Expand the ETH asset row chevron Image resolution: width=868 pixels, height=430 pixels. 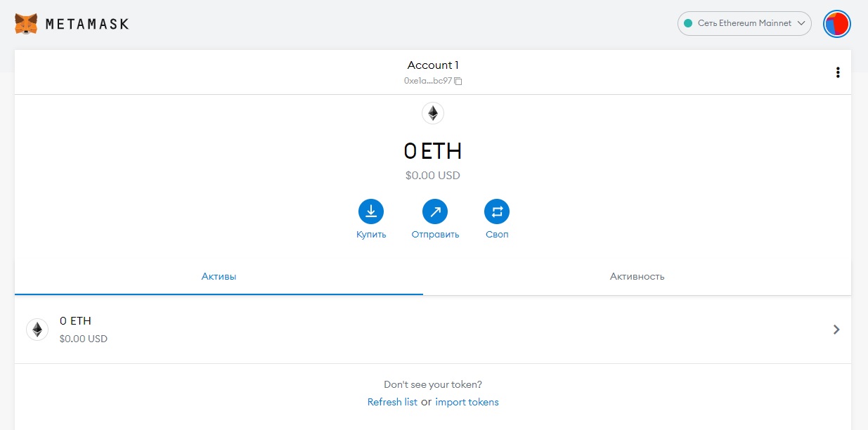pos(836,330)
